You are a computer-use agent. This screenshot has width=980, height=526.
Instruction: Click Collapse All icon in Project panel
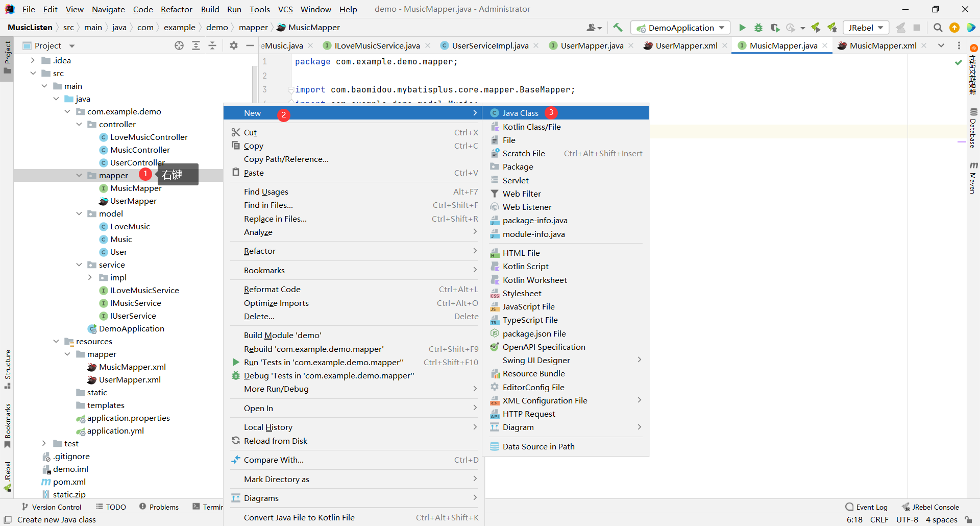(x=212, y=46)
